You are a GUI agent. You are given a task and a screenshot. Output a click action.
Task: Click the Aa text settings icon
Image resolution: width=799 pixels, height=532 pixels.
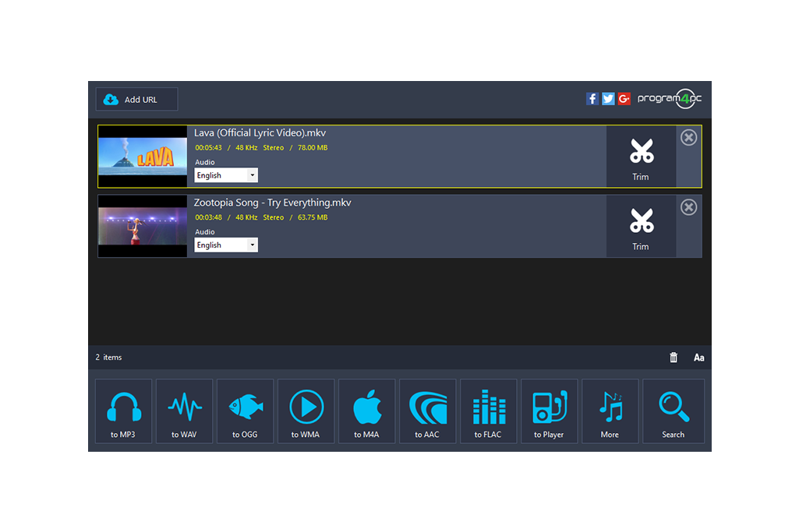698,357
